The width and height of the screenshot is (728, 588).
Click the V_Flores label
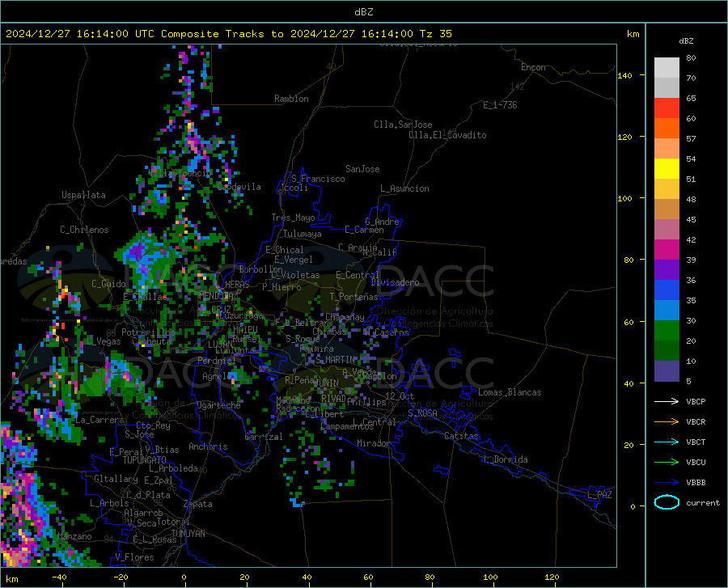(134, 557)
